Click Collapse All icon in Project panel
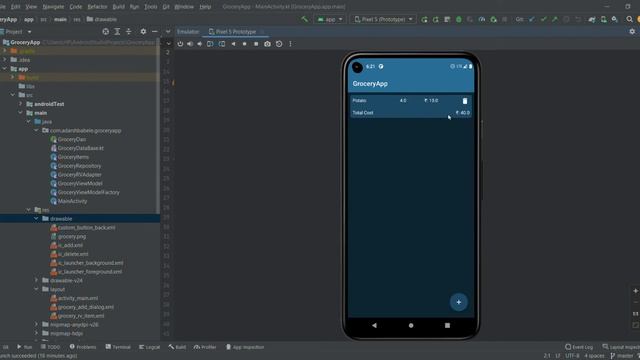This screenshot has width=640, height=360. [129, 31]
